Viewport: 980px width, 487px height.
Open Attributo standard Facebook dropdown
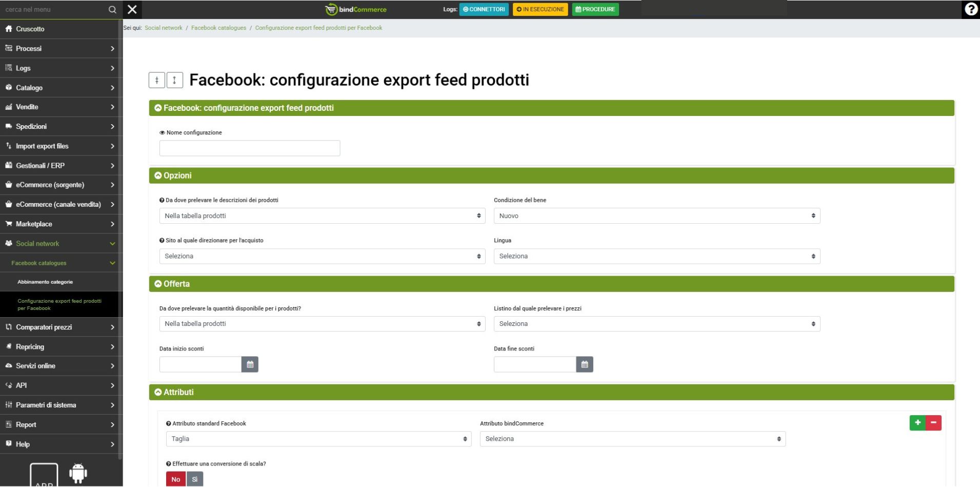click(x=318, y=439)
